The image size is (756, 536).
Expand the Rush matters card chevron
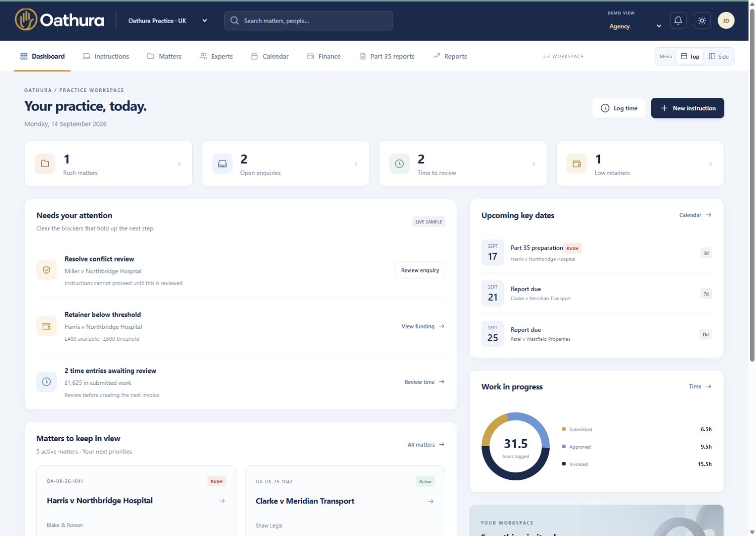click(x=179, y=164)
